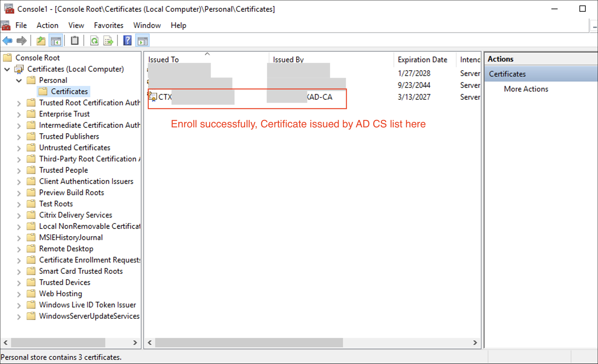Open the Favorites menu

(x=109, y=25)
